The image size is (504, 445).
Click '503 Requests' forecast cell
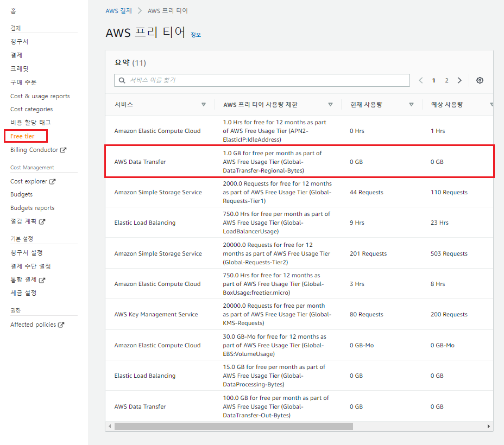click(x=449, y=253)
